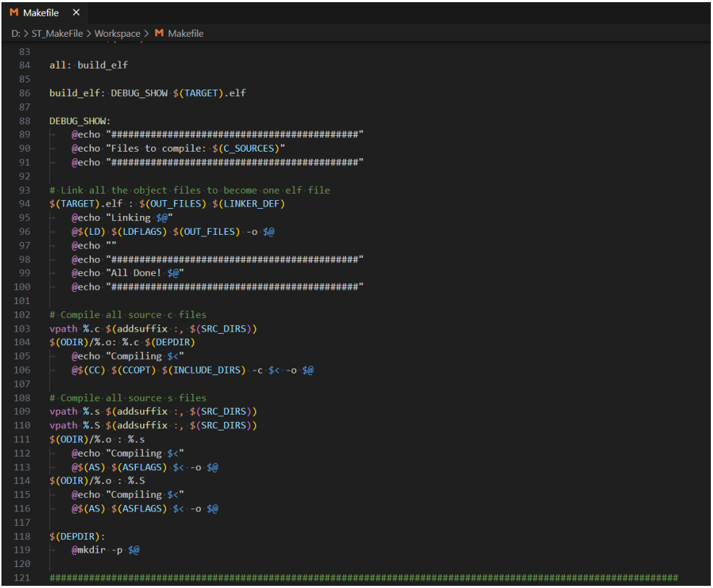The height and width of the screenshot is (588, 713).
Task: Click the '$(DEPDIR):' target line
Action: click(x=77, y=537)
